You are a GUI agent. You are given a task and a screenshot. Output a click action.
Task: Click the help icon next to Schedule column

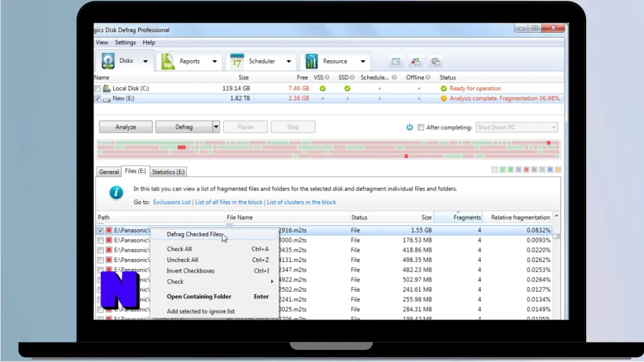[x=394, y=77]
